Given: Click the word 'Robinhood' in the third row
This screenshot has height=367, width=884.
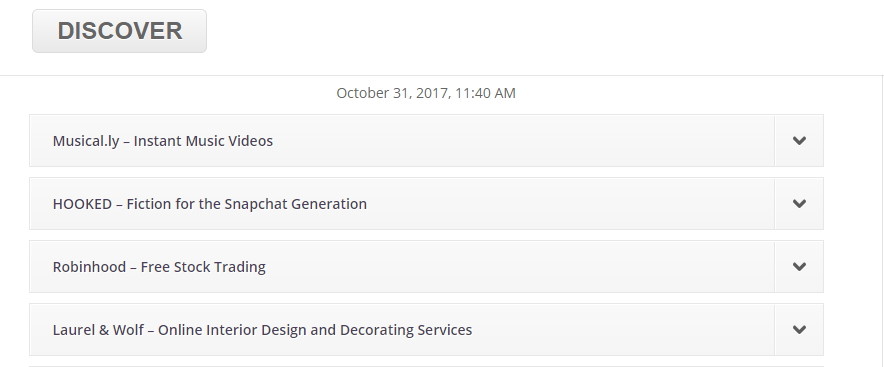Looking at the screenshot, I should (x=89, y=267).
